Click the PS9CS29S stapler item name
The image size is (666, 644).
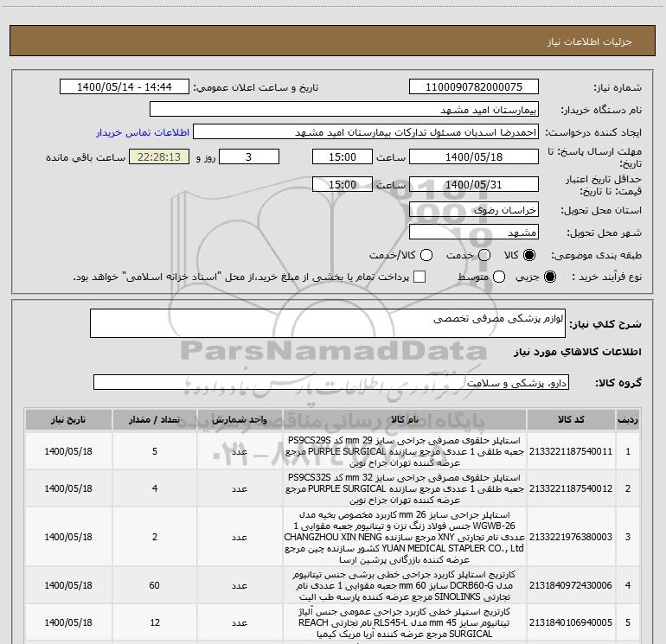[x=405, y=451]
